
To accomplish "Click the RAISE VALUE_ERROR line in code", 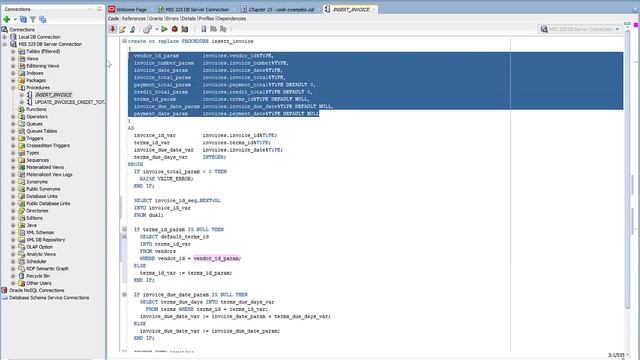I will (167, 179).
